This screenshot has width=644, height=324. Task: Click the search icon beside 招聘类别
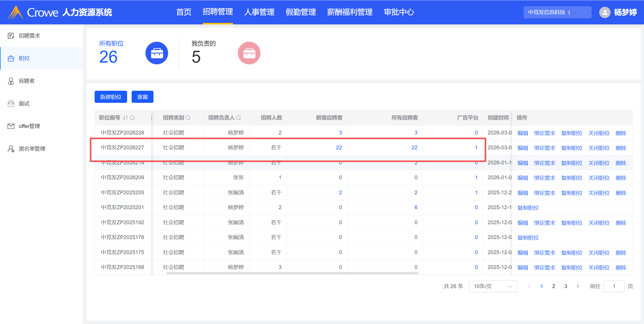(x=188, y=118)
